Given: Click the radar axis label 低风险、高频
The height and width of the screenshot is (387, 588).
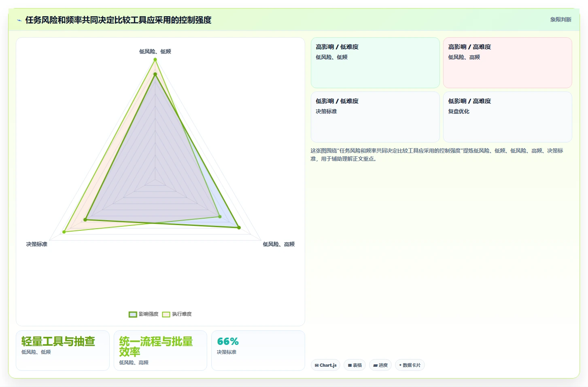Looking at the screenshot, I should 279,244.
